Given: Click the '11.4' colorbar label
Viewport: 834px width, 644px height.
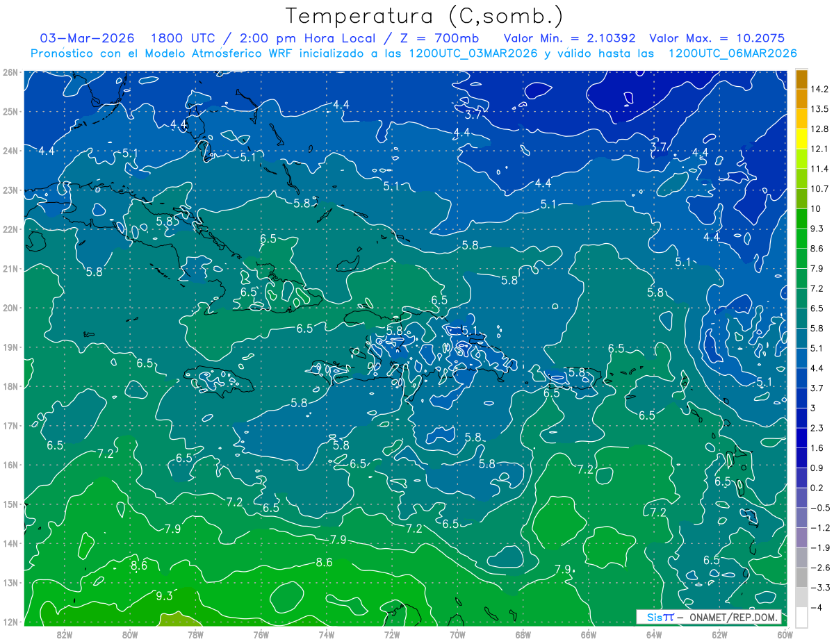Looking at the screenshot, I should pos(819,169).
